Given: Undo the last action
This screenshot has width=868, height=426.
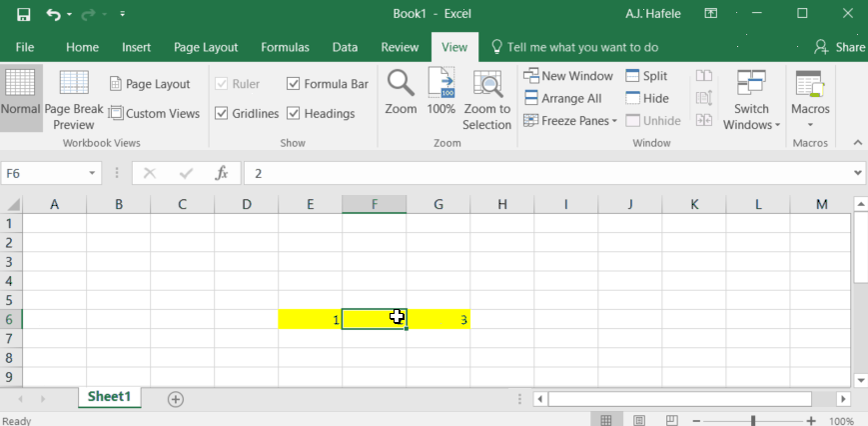Looking at the screenshot, I should click(x=53, y=14).
